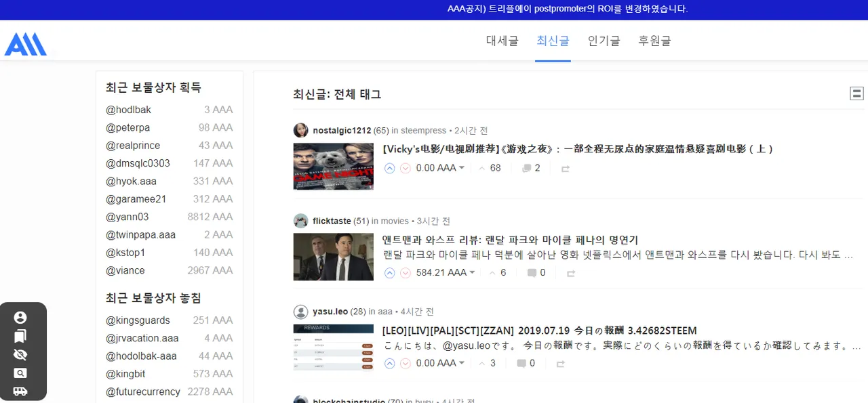Switch to the 인기글 tab
The height and width of the screenshot is (403, 868).
(604, 41)
